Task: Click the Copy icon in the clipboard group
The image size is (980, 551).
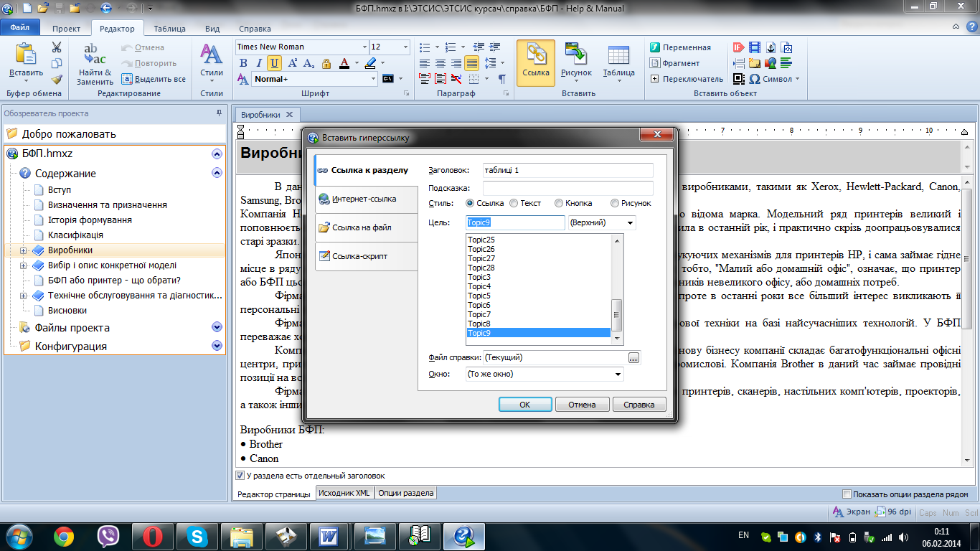Action: click(57, 63)
